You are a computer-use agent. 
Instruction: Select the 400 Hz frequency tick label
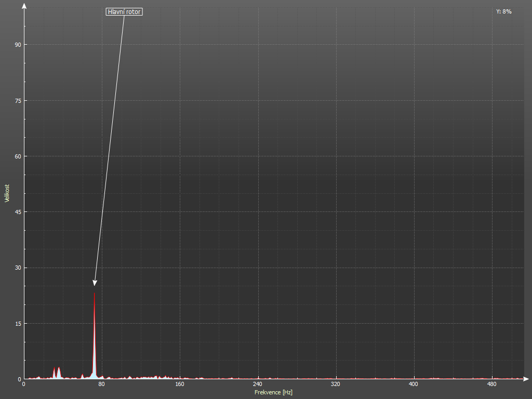(x=414, y=384)
